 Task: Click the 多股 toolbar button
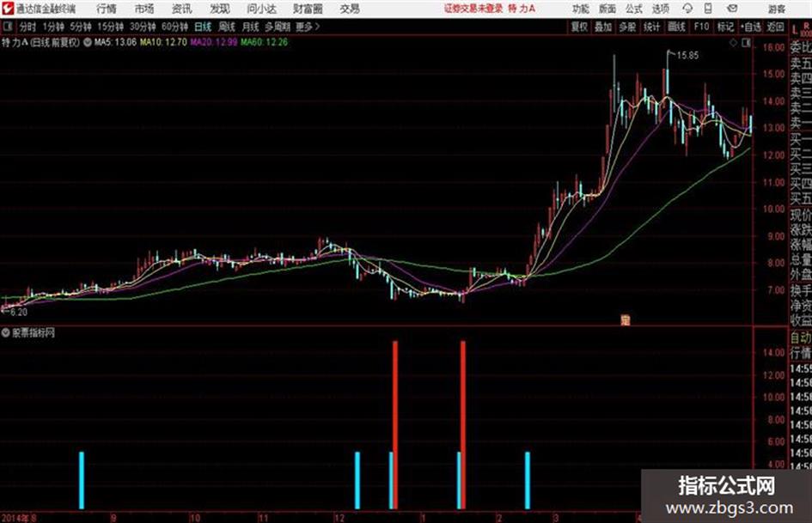click(x=627, y=27)
